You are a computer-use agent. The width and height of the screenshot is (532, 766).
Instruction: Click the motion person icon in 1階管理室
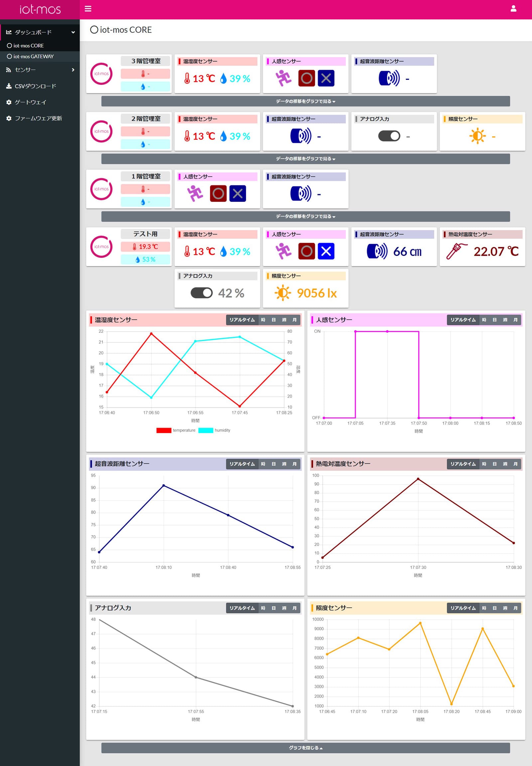tap(195, 194)
